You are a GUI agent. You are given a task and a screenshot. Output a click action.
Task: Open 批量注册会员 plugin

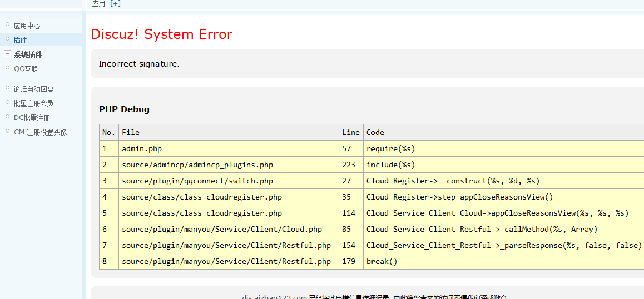click(x=34, y=103)
